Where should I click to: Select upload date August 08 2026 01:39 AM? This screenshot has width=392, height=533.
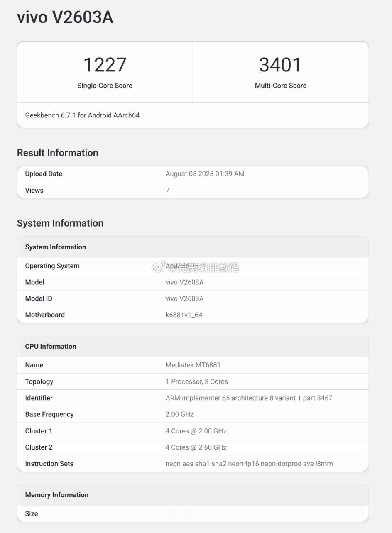tap(205, 174)
